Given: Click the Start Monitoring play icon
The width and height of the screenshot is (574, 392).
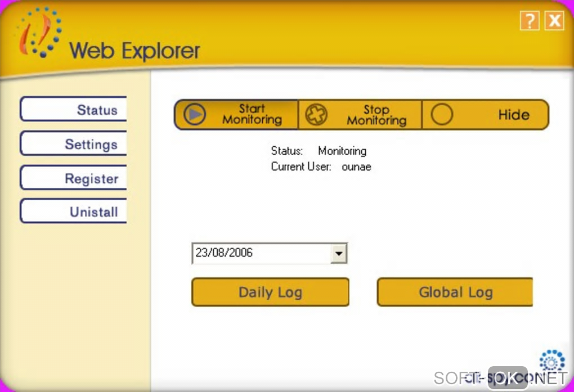Looking at the screenshot, I should pos(195,115).
